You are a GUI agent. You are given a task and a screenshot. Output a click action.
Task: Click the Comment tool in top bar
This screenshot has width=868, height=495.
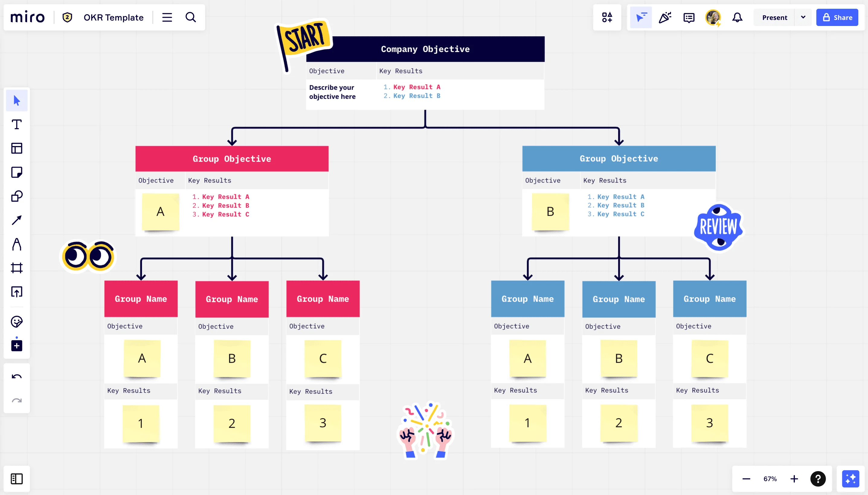click(x=689, y=17)
